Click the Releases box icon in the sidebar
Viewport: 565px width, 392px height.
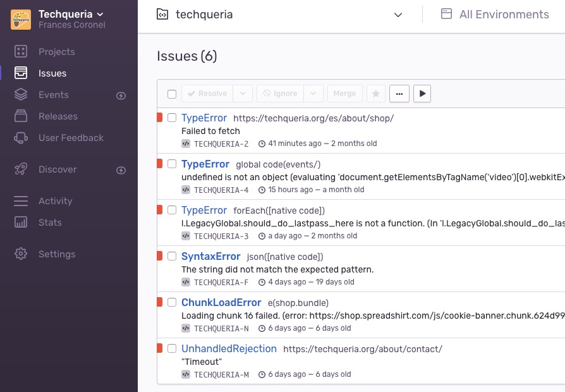pyautogui.click(x=20, y=116)
